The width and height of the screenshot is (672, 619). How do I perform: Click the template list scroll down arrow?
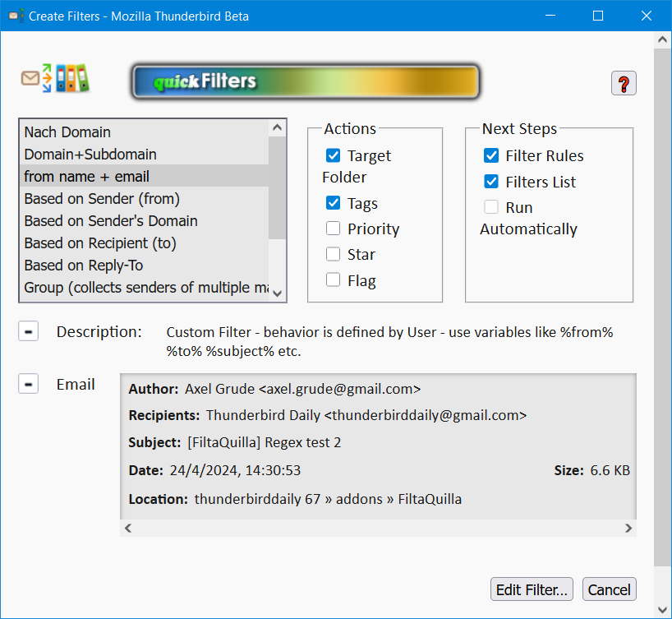[278, 293]
